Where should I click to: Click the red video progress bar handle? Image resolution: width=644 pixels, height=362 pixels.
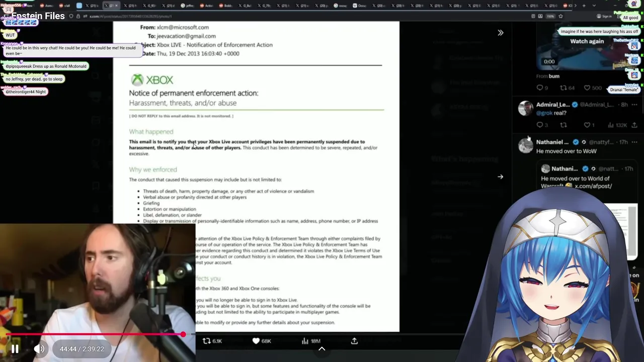(x=183, y=334)
